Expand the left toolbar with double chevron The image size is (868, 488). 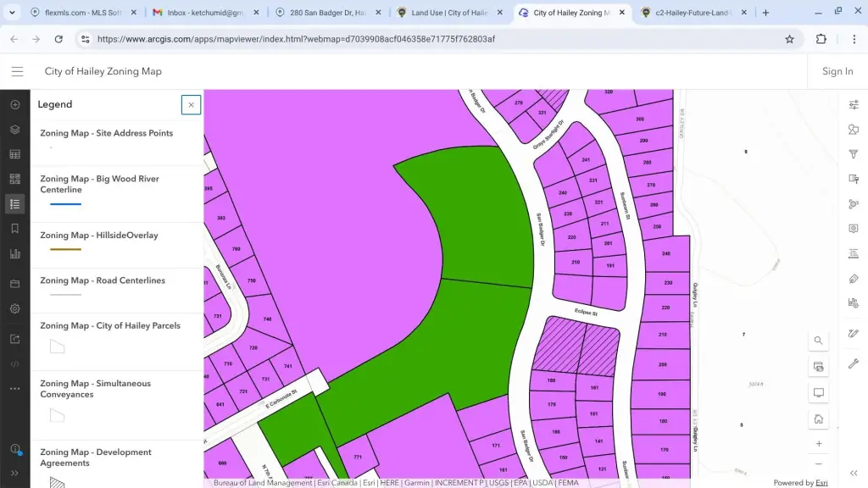14,473
